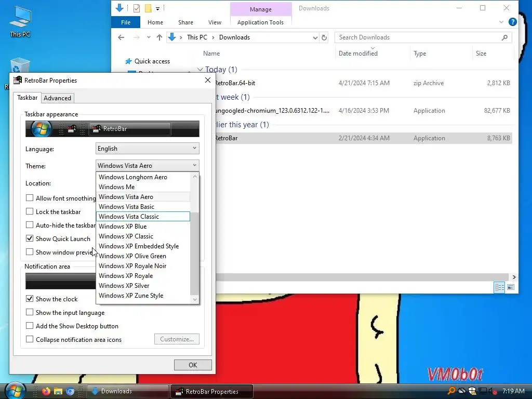Enable Collapse notification area icons
The image size is (532, 399).
[x=30, y=339]
